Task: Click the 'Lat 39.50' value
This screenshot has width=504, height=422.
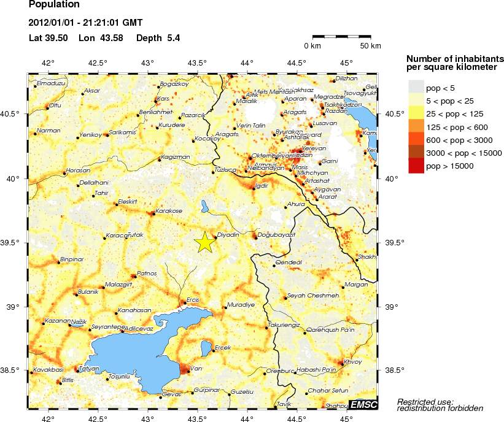Action: (x=48, y=38)
